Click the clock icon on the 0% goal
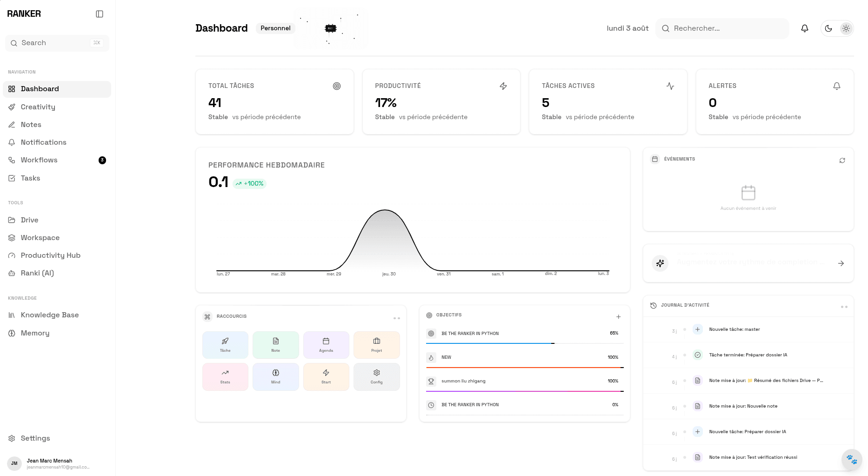Viewport: 868px width, 476px height. (431, 405)
